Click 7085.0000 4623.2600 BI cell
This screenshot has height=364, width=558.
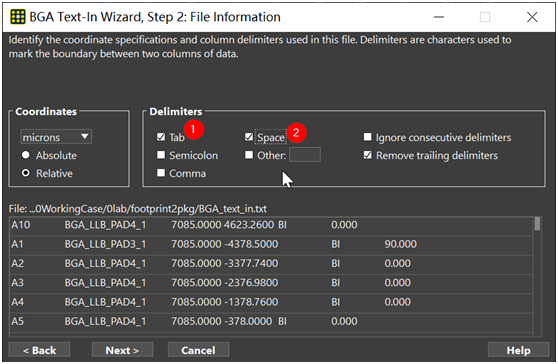coord(229,225)
